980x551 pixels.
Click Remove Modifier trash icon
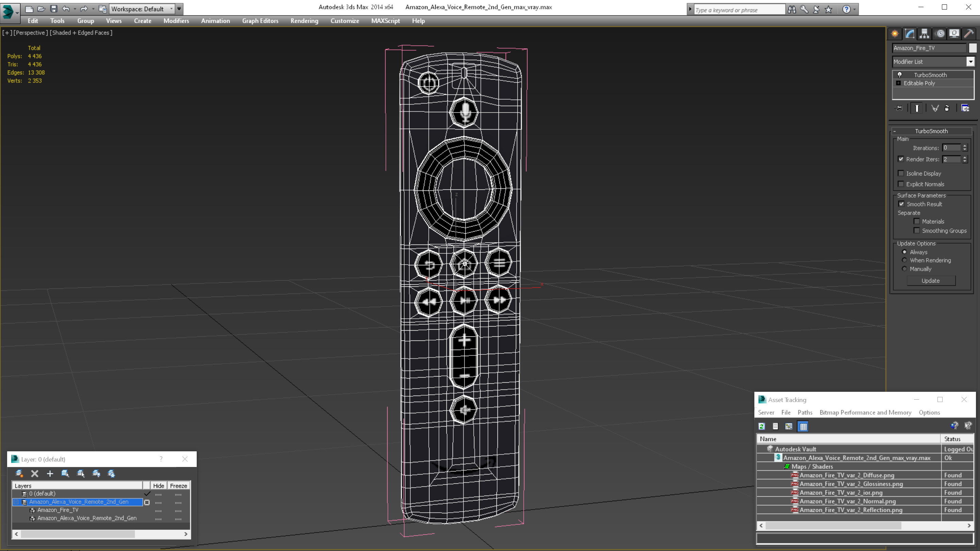947,108
